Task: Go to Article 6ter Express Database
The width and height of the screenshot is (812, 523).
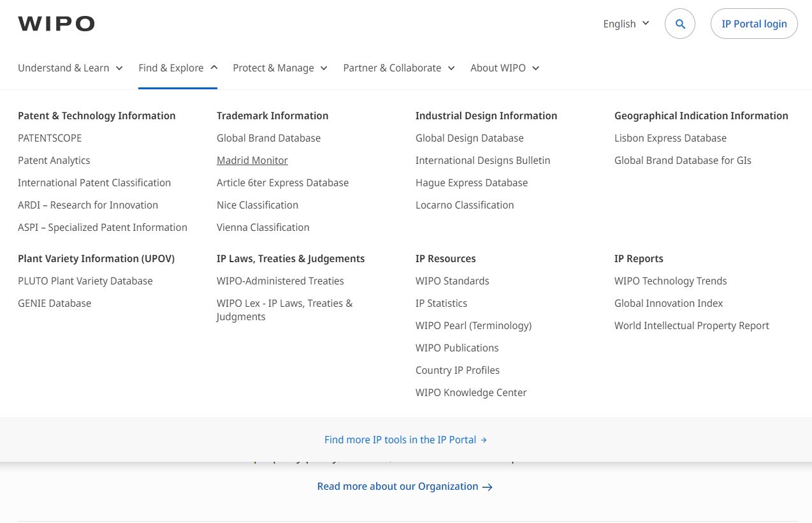Action: [282, 183]
